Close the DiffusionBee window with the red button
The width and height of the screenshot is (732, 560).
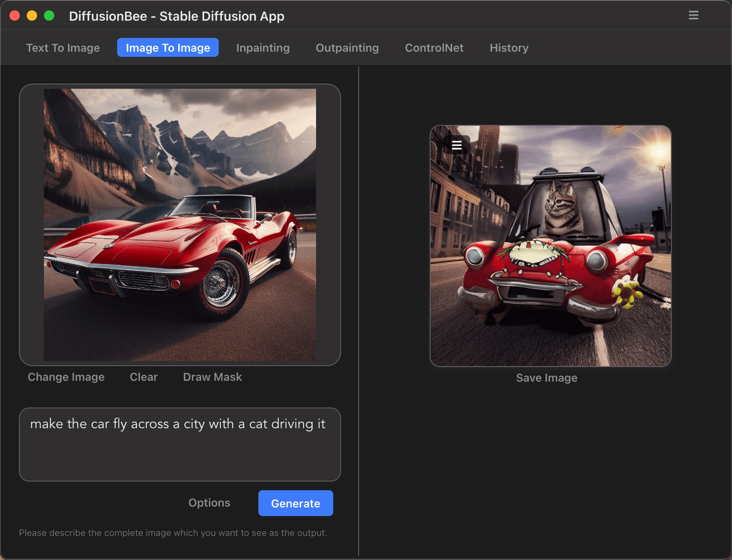tap(15, 16)
